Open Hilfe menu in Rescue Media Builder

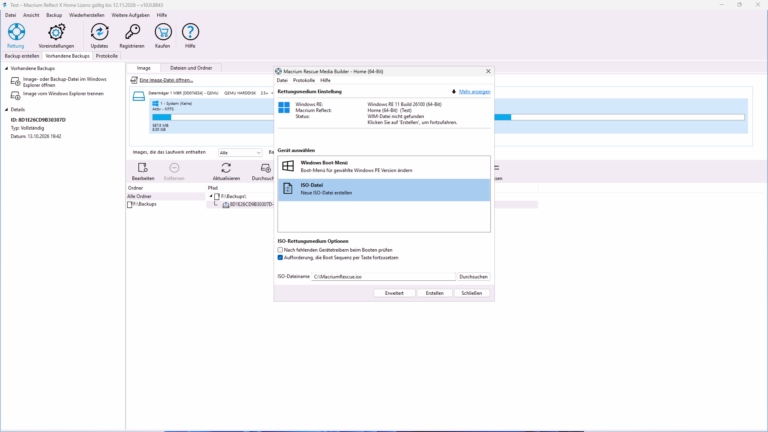325,80
